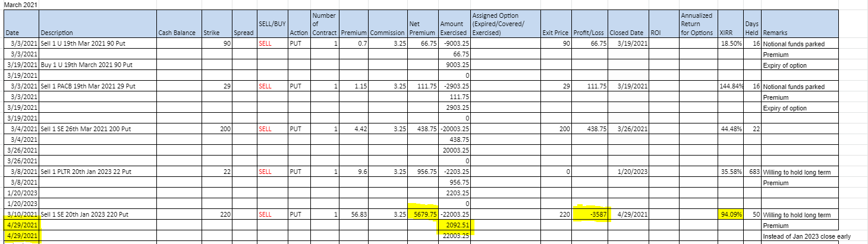Viewport: 868px width, 244px height.
Task: Click highlighted net premium 5679.75 cell
Action: pyautogui.click(x=423, y=214)
